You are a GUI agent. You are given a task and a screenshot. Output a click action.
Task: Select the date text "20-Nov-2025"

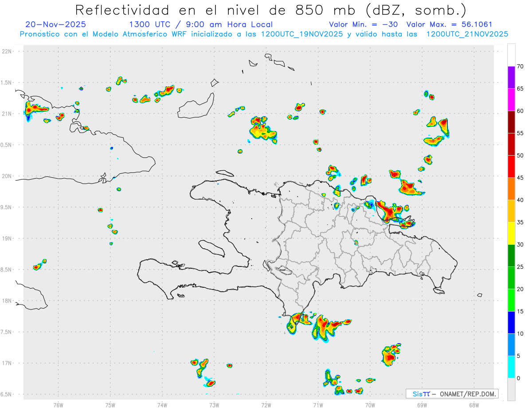tap(56, 24)
